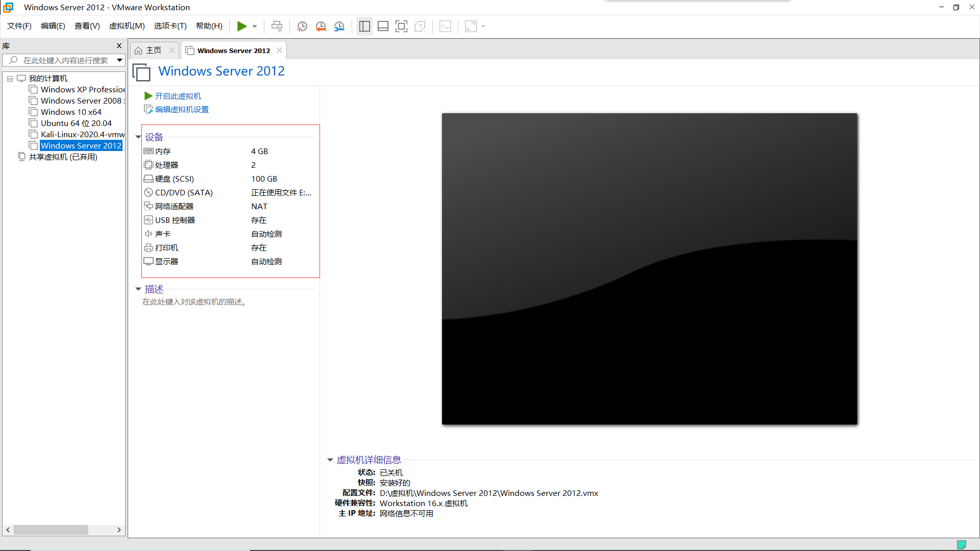Toggle the thumbnail bar view icon
The height and width of the screenshot is (551, 980).
tap(383, 26)
